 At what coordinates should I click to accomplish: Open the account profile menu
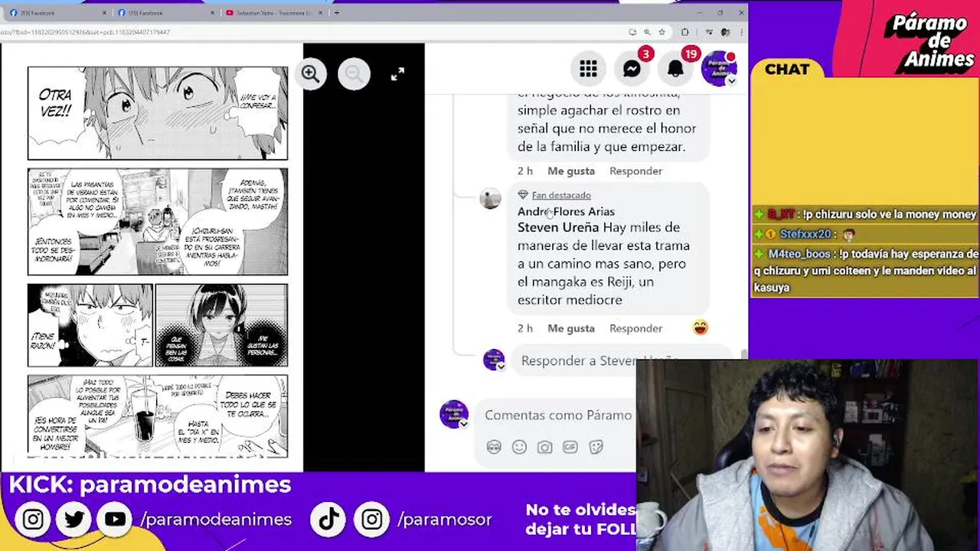[x=718, y=69]
